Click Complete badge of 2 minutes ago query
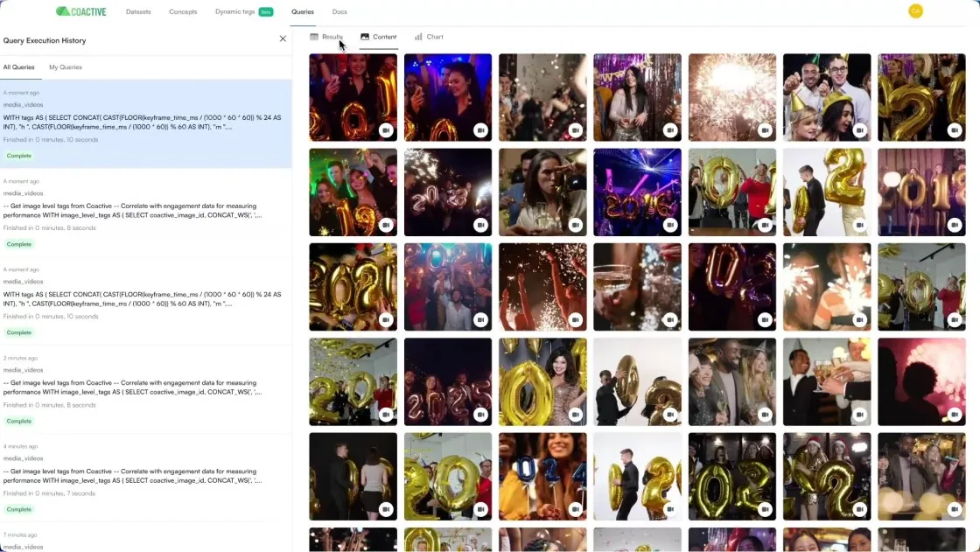 click(x=18, y=422)
